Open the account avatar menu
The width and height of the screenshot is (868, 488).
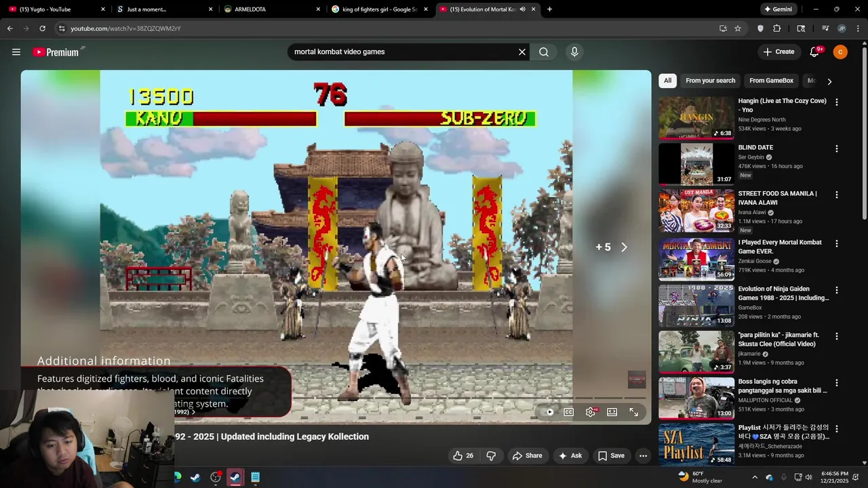pyautogui.click(x=840, y=52)
